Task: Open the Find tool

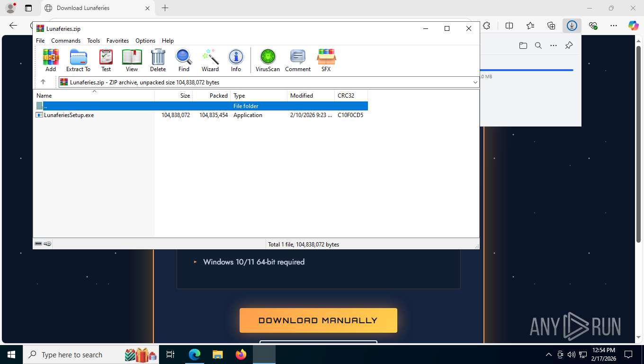Action: tap(184, 60)
